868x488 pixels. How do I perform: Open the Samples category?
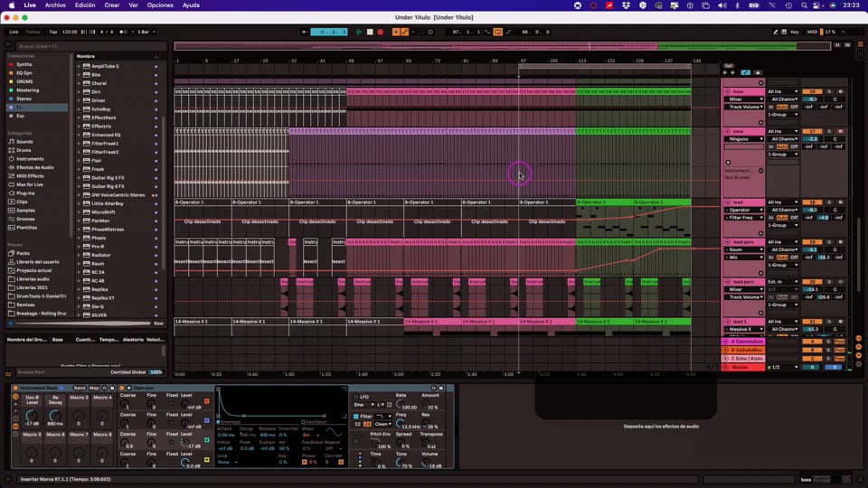tap(25, 211)
